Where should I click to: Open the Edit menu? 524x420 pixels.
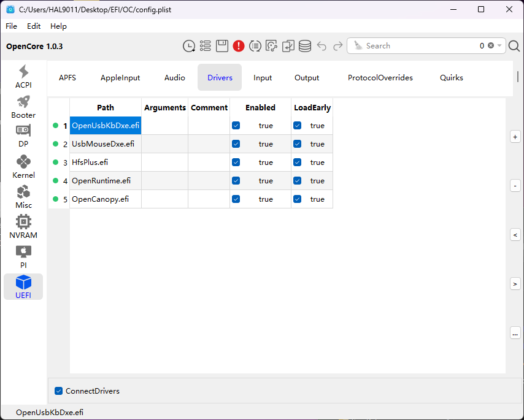coord(34,26)
